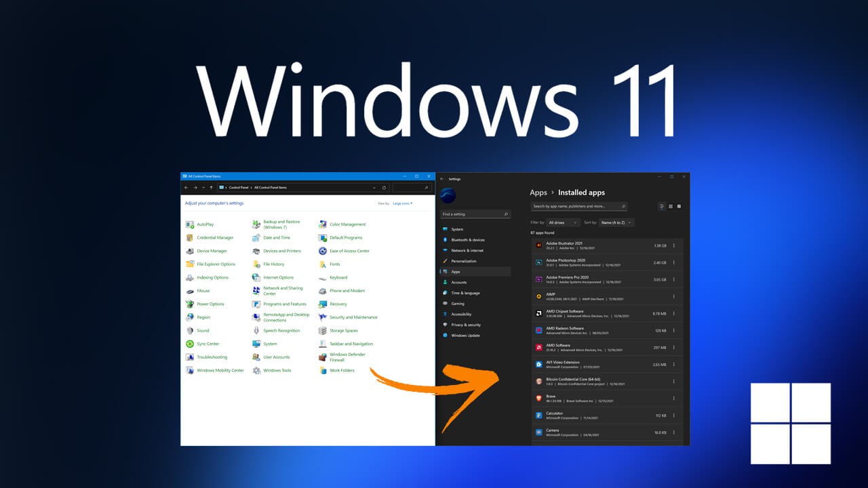The width and height of the screenshot is (868, 488).
Task: Open Taskbar and Navigation item
Action: click(346, 344)
